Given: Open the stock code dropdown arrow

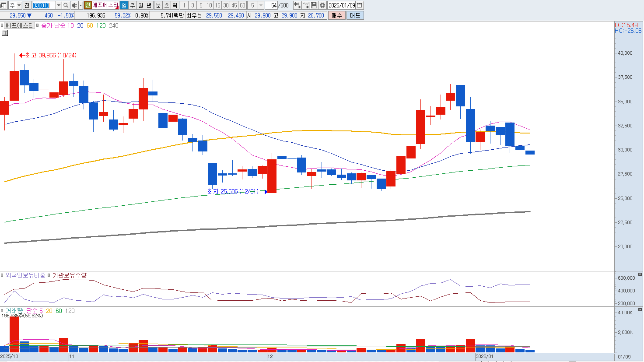Looking at the screenshot, I should (x=59, y=5).
